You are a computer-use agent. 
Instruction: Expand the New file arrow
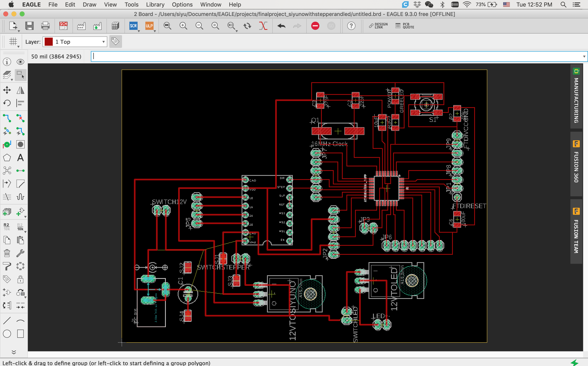(x=19, y=31)
